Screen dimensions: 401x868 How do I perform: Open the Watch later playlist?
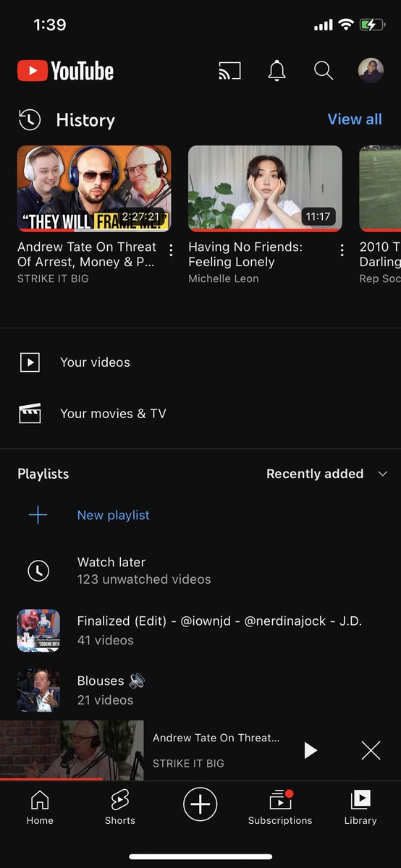point(200,570)
